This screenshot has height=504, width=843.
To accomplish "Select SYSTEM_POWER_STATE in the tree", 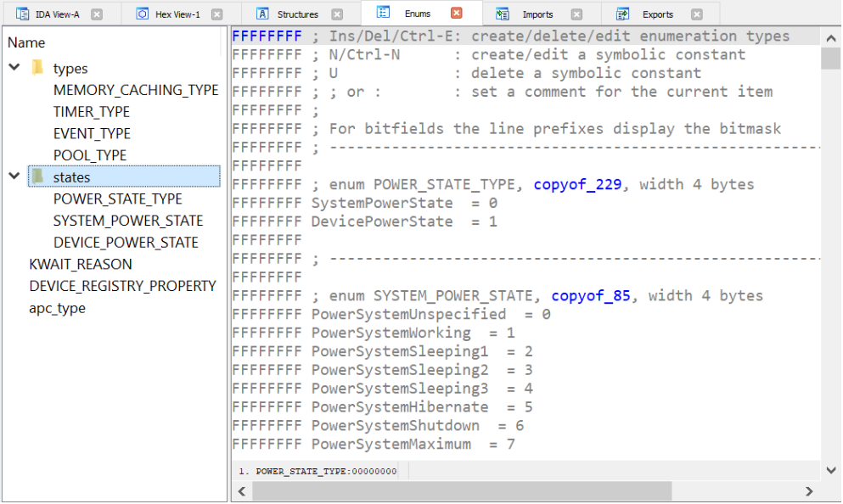I will 128,221.
